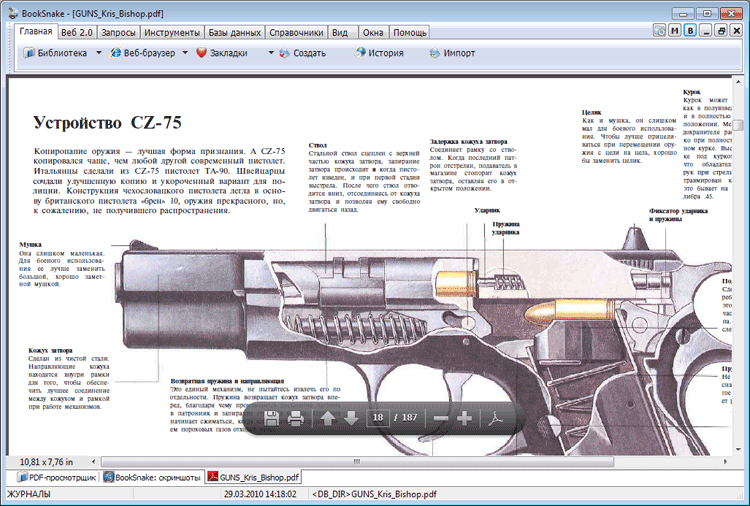The height and width of the screenshot is (506, 750).
Task: Open Закладки bookmarks
Action: coord(222,53)
